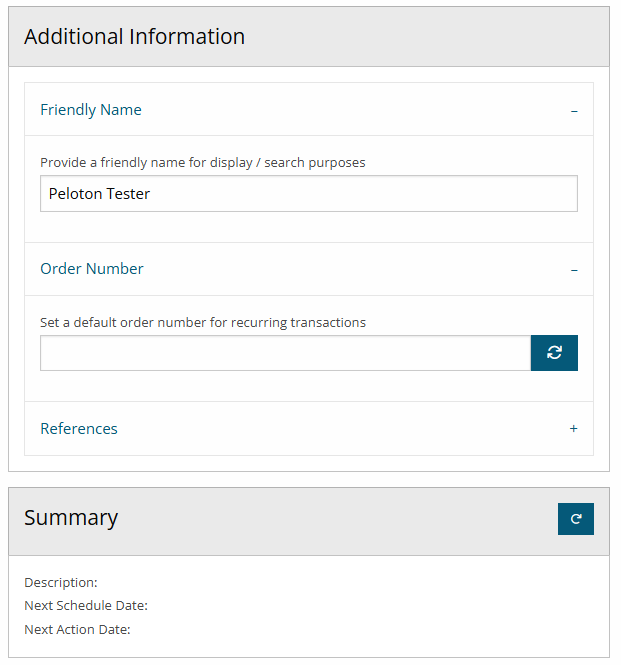Click the Order Number section title
Screen dimensions: 621x665
pos(92,269)
